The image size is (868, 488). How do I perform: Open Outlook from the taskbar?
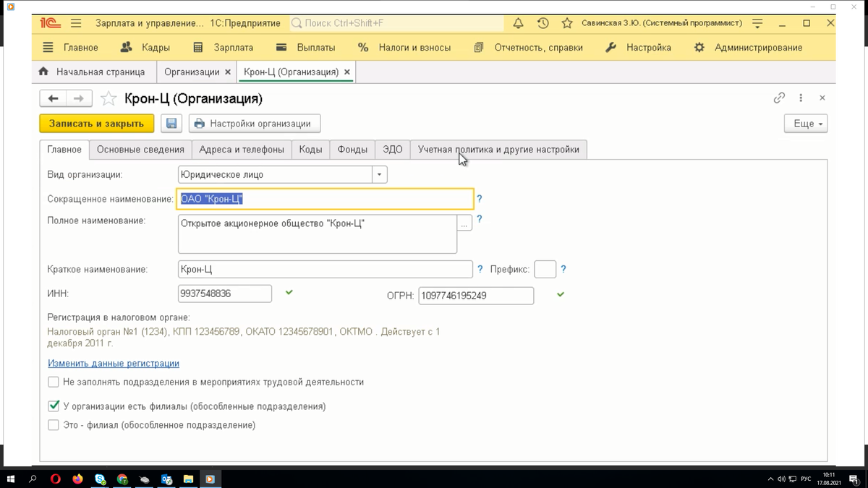(x=166, y=479)
